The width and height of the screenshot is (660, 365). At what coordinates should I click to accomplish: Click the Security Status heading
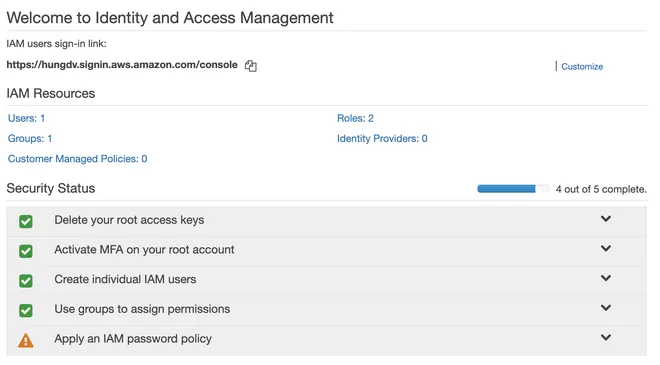[x=51, y=188]
